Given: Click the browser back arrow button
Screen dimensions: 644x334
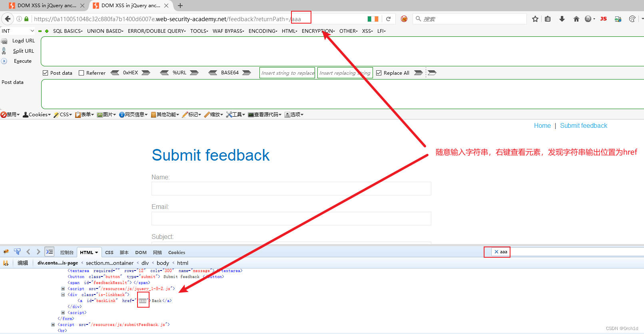Looking at the screenshot, I should click(8, 19).
